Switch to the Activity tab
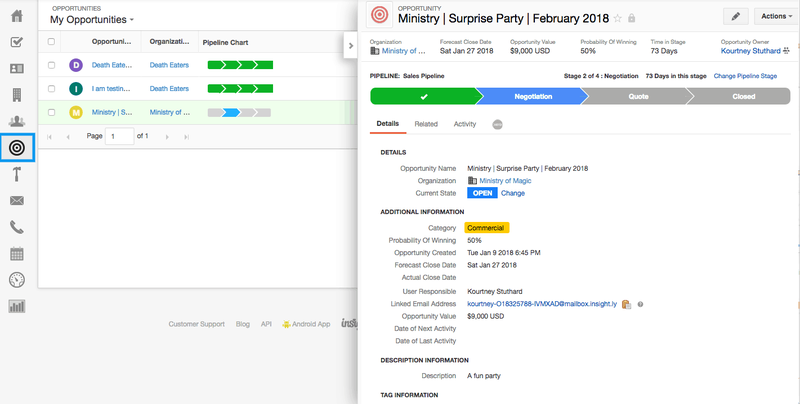800x404 pixels. [465, 124]
